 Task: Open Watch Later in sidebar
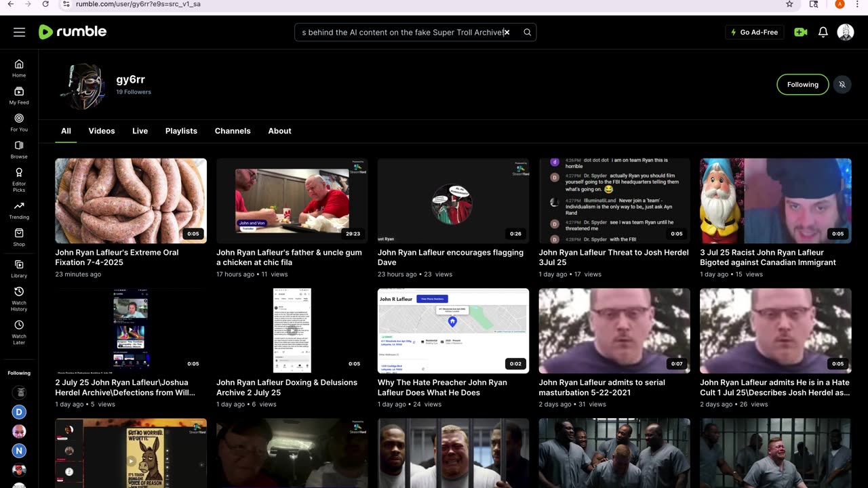tap(19, 332)
